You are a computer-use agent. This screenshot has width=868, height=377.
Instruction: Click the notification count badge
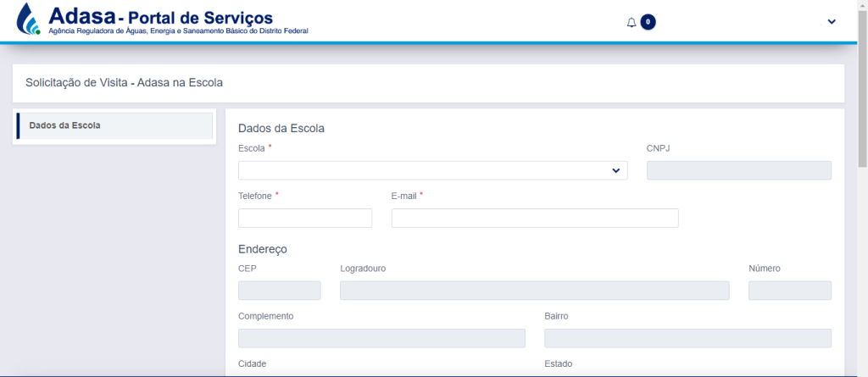tap(648, 22)
